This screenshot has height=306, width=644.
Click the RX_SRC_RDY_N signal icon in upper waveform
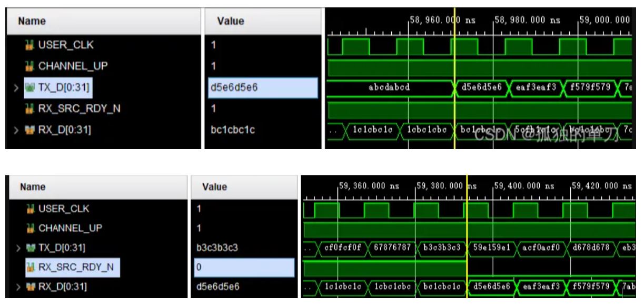click(x=31, y=109)
